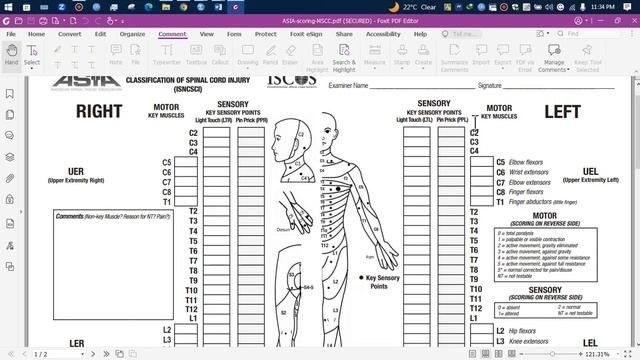Open the page number dropdown showing 1 / 2
Screen dimensions: 640x360
82,354
